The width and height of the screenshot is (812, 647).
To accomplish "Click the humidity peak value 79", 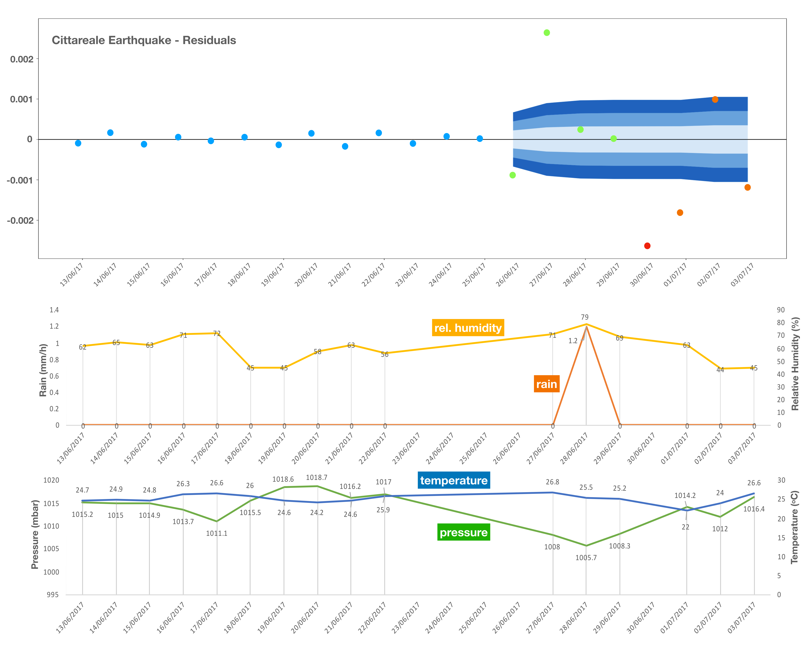I will point(585,317).
